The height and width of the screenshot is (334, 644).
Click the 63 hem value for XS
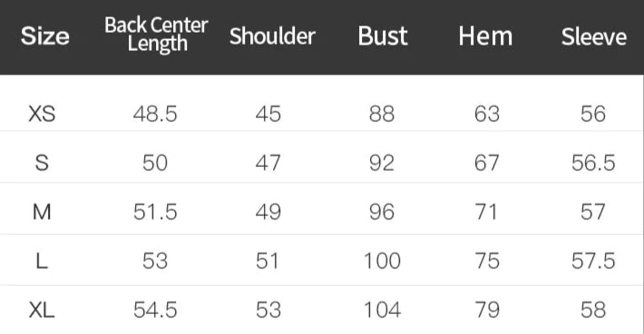[487, 113]
